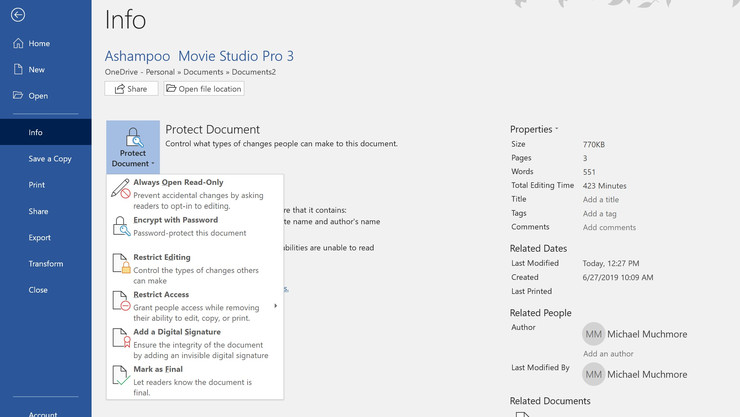Viewport: 740px width, 417px height.
Task: Go to the Print section
Action: [37, 185]
